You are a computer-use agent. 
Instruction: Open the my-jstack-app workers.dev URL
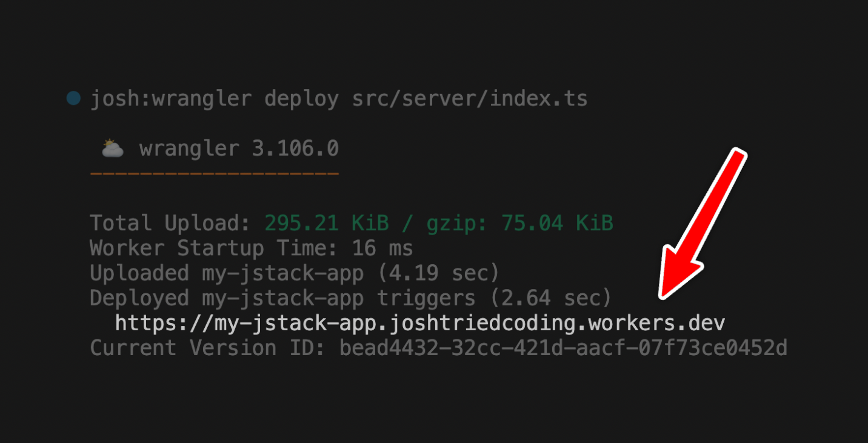tap(419, 323)
